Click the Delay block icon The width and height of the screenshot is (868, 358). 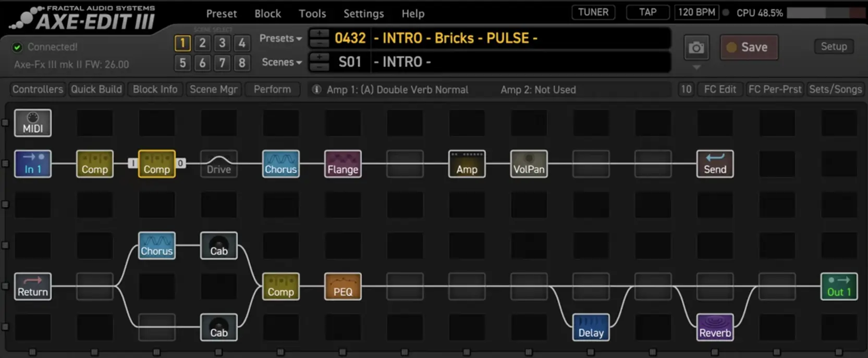[x=591, y=327]
